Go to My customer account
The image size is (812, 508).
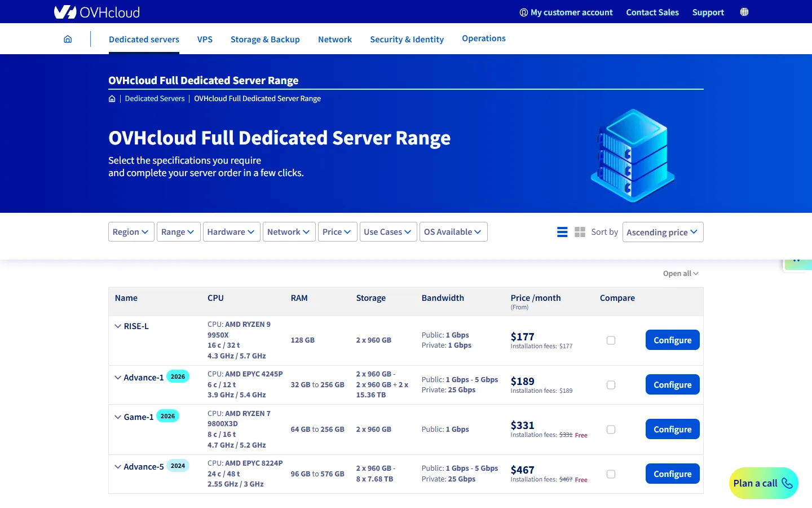point(566,12)
